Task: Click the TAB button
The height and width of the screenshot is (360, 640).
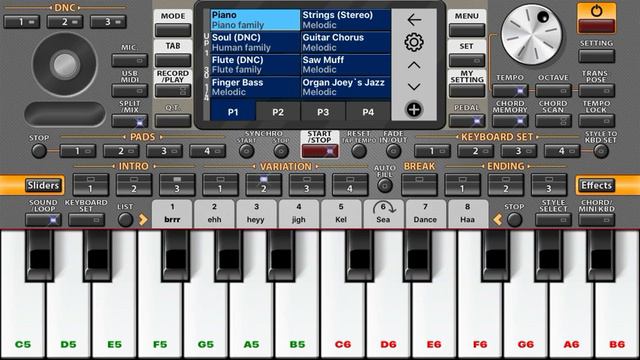Action: 173,60
